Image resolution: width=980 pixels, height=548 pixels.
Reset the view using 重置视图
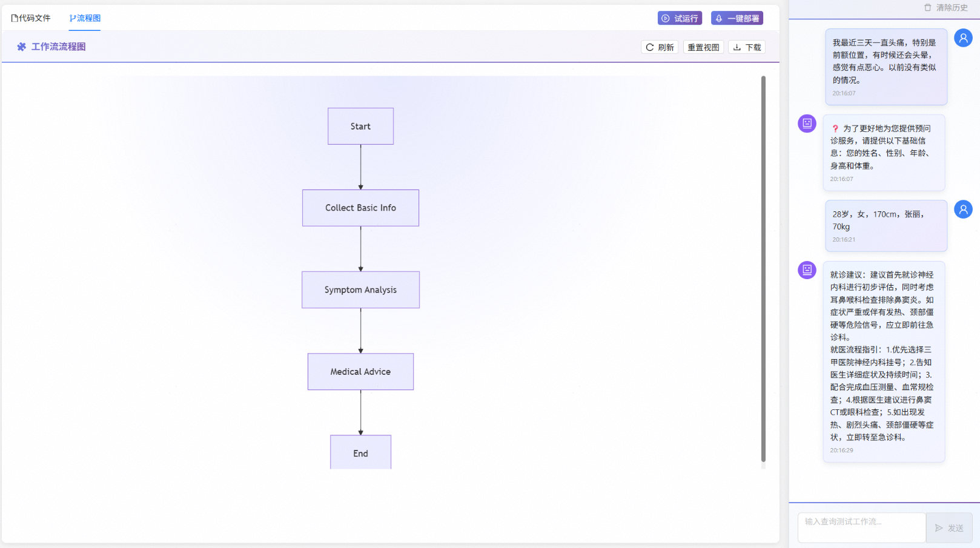pos(703,47)
